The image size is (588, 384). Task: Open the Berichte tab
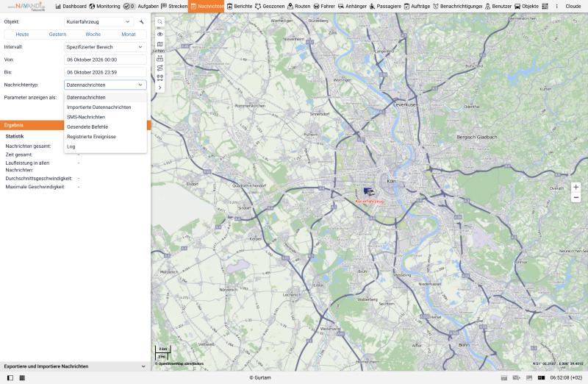(240, 7)
